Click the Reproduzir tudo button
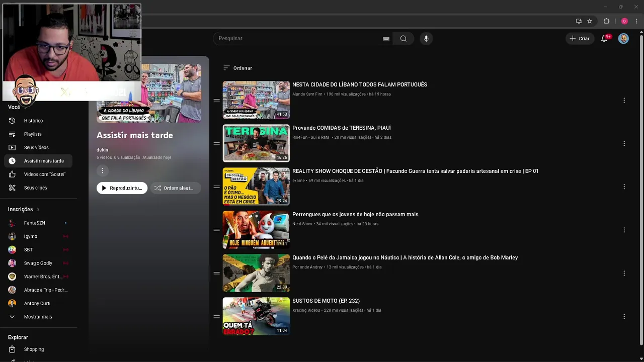The image size is (644, 362). (x=122, y=188)
